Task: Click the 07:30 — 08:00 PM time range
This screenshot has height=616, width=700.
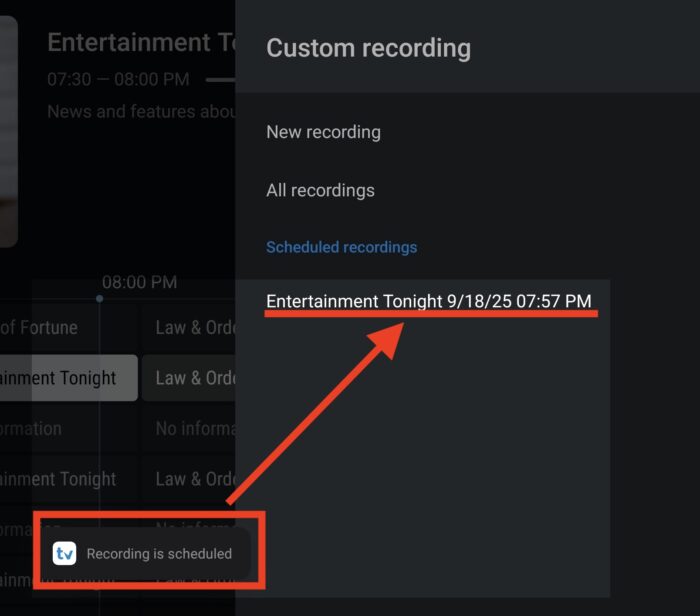Action: 118,79
